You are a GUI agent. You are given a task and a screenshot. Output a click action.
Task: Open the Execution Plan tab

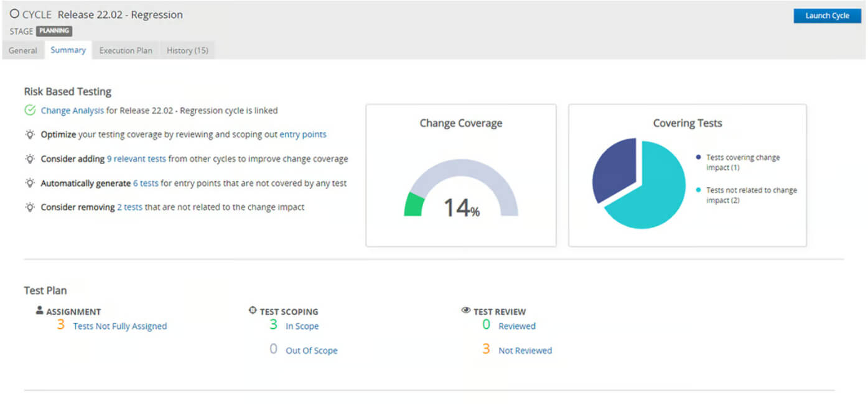click(126, 50)
